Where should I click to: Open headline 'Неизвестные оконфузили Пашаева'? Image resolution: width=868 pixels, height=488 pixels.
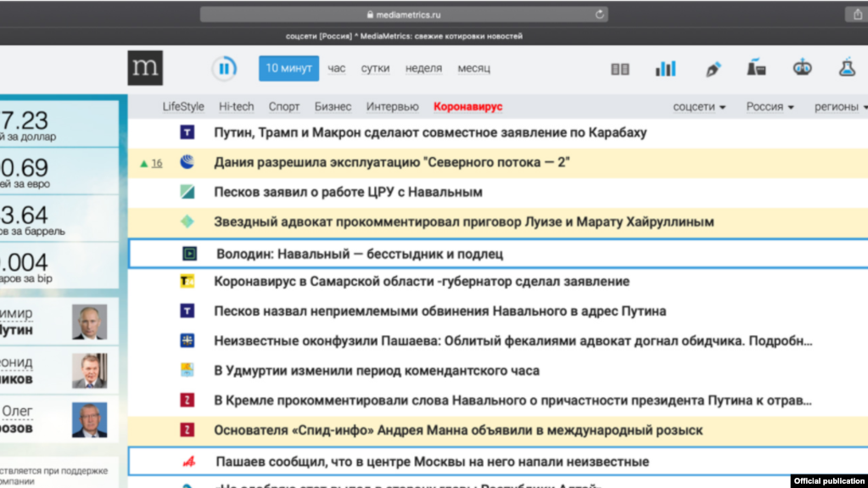[513, 340]
